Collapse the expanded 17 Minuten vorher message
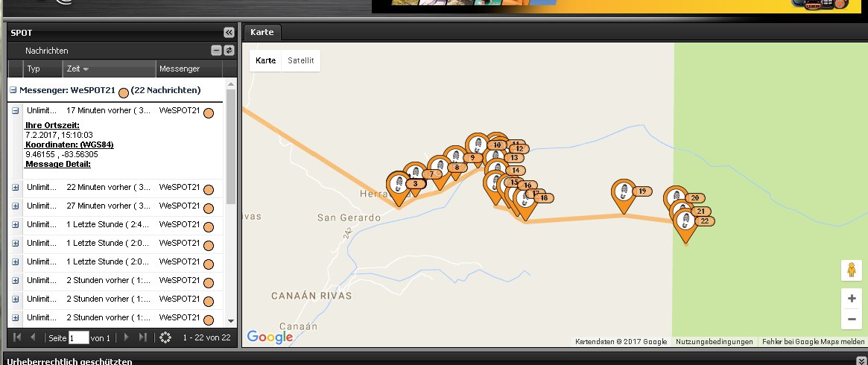The width and height of the screenshot is (868, 365). point(16,111)
